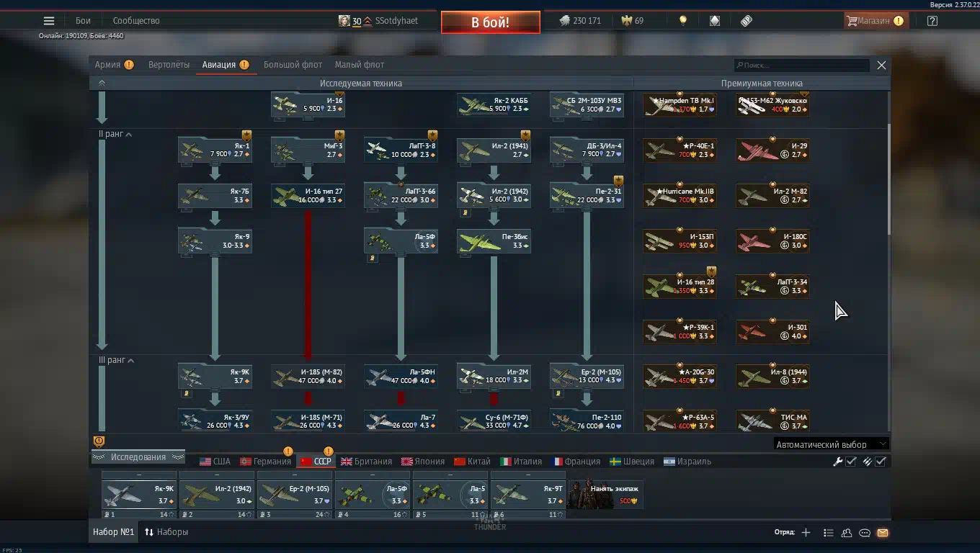The width and height of the screenshot is (980, 553).
Task: Select the Швеция nation
Action: coord(632,462)
